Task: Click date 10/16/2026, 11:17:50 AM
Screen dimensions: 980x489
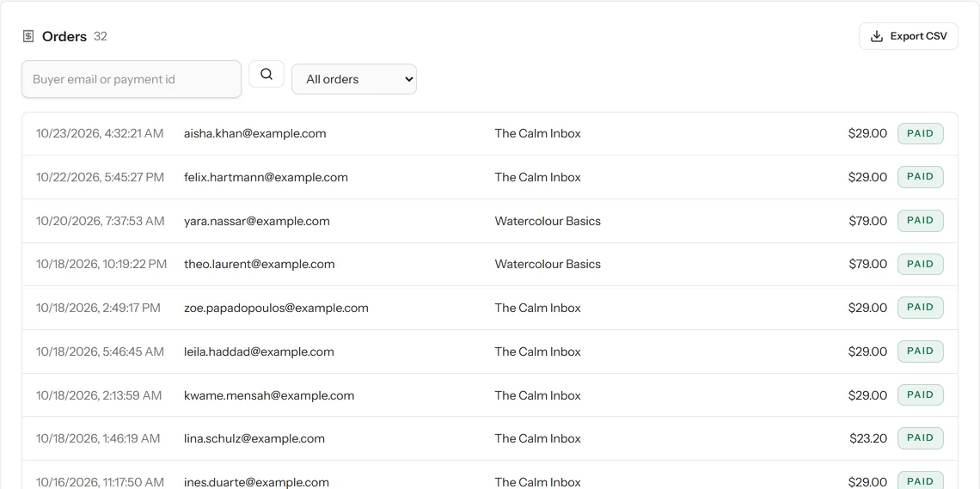Action: tap(100, 482)
